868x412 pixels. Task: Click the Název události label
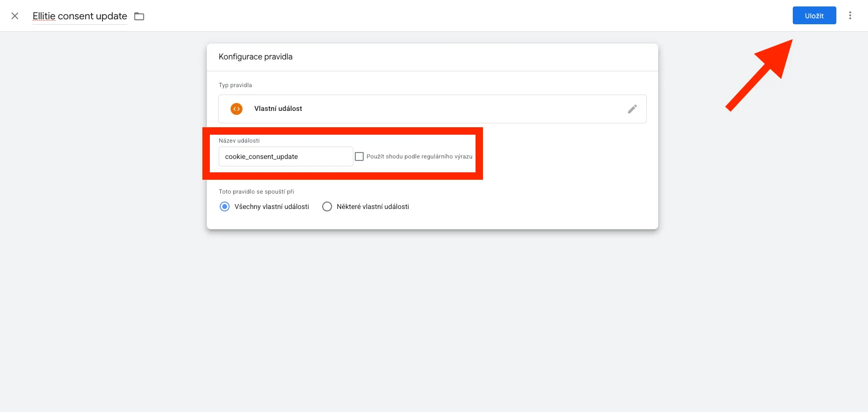[x=239, y=141]
